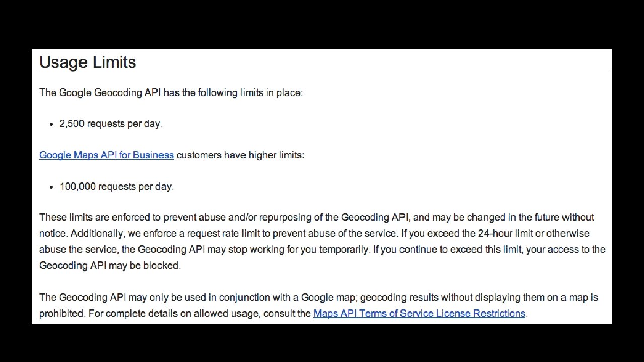The width and height of the screenshot is (644, 362).
Task: Open Maps API Terms of Service License Restrictions link
Action: pyautogui.click(x=419, y=313)
